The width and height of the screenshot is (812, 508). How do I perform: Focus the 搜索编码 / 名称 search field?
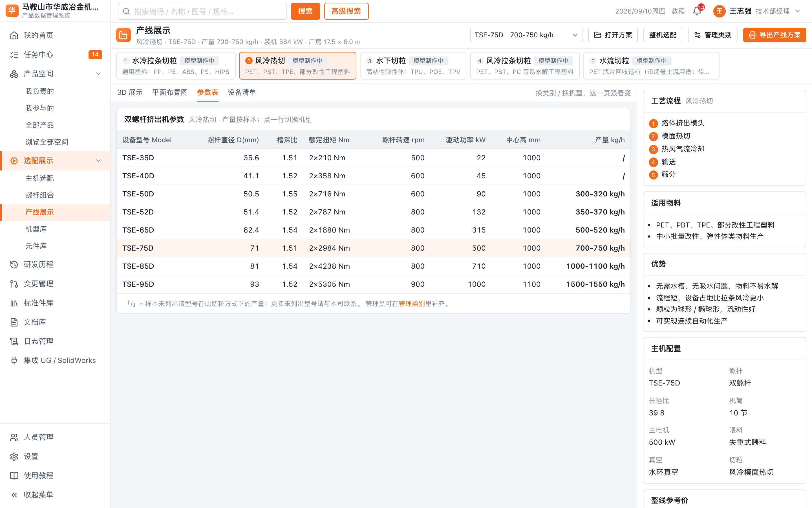(x=202, y=11)
